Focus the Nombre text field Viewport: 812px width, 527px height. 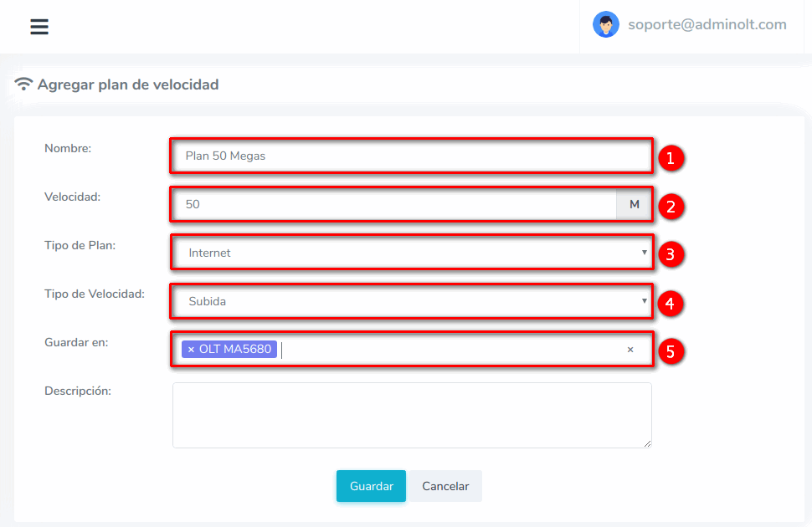[x=410, y=156]
